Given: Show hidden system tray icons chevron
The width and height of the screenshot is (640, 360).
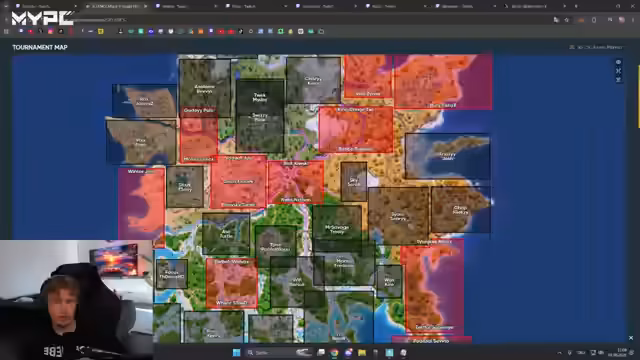Looking at the screenshot, I should click(x=560, y=353).
